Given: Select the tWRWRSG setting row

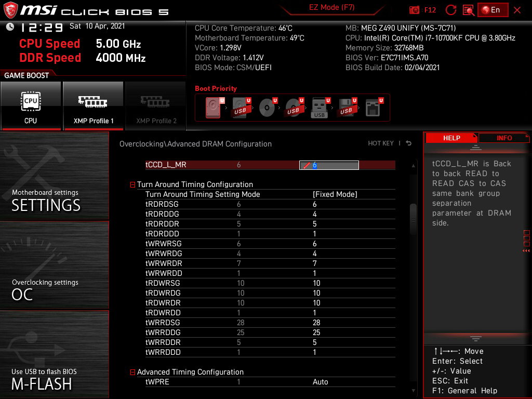Looking at the screenshot, I should pyautogui.click(x=270, y=244).
